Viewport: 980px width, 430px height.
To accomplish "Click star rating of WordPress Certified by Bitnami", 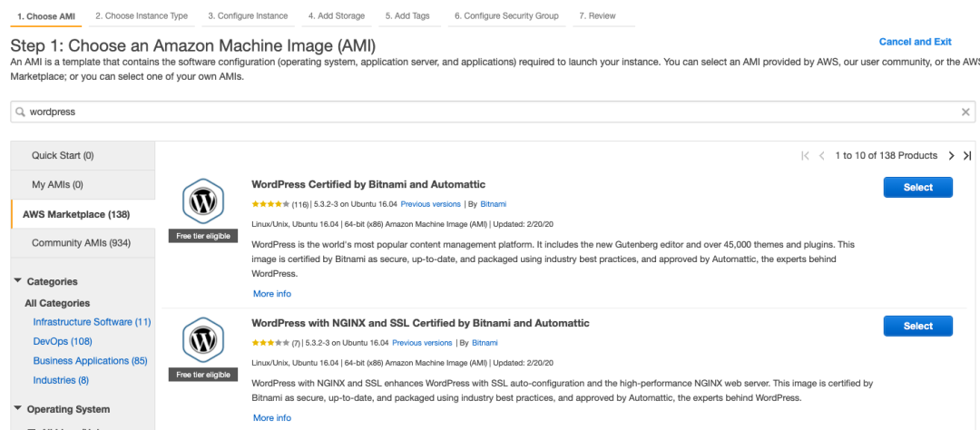I will (270, 204).
